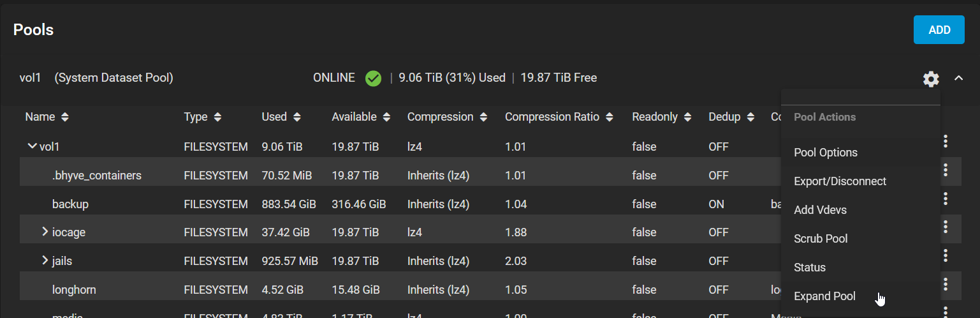Viewport: 980px width, 318px height.
Task: Open the vol1 pool gear settings
Action: point(931,79)
